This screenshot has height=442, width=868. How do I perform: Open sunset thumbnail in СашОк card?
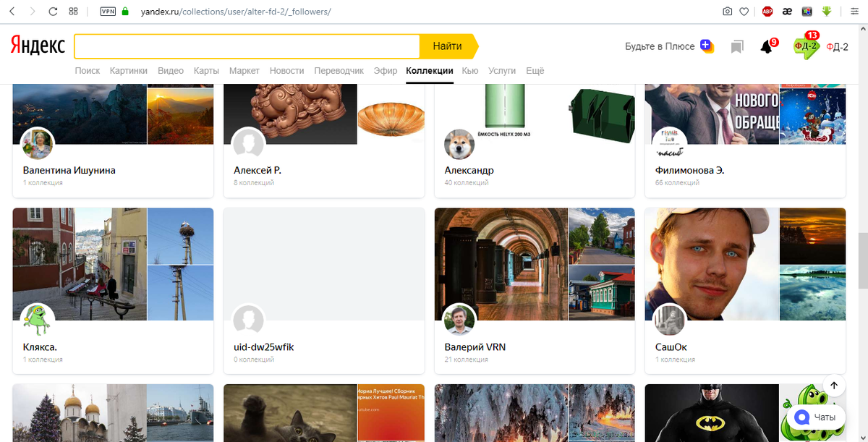click(812, 236)
